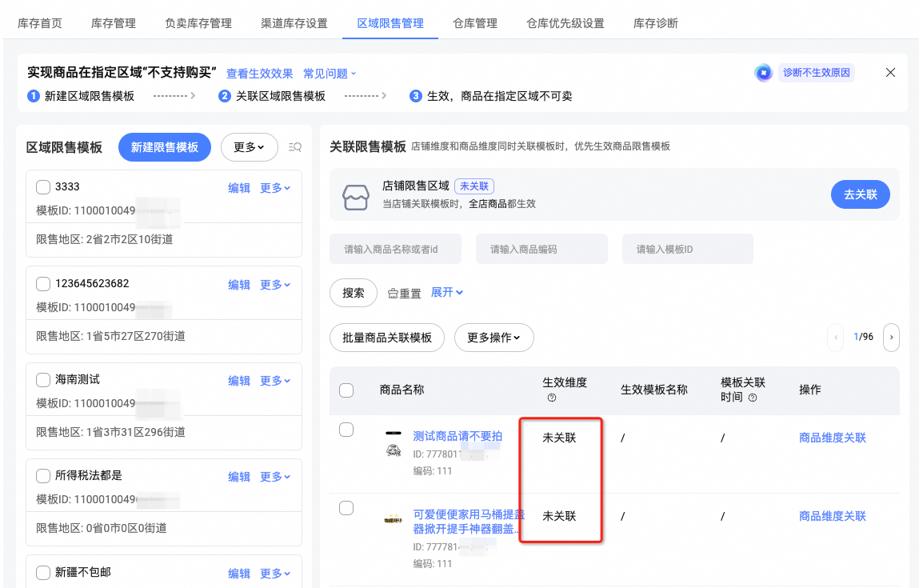Click the 可爱便便家用马桶提盖 product thumbnail
Image resolution: width=919 pixels, height=588 pixels.
pos(394,519)
